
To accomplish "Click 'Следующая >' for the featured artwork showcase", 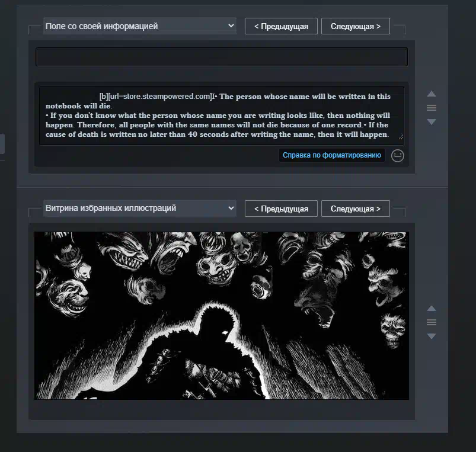I will [356, 209].
